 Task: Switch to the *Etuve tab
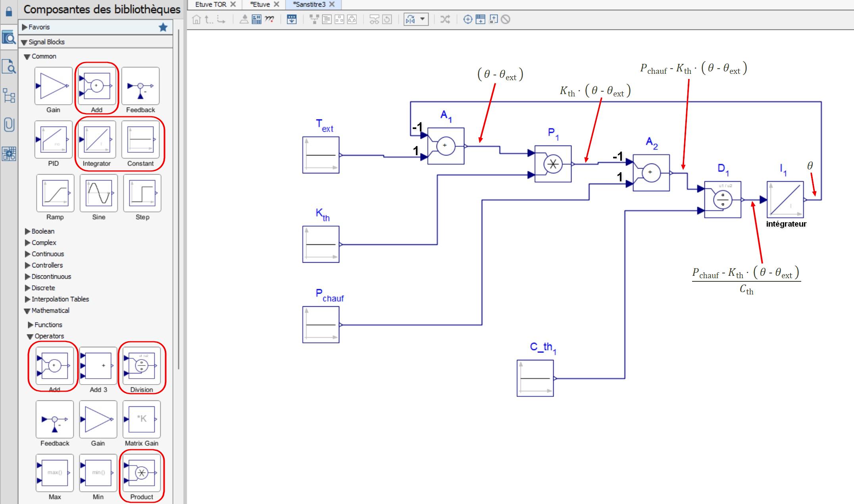coord(260,4)
